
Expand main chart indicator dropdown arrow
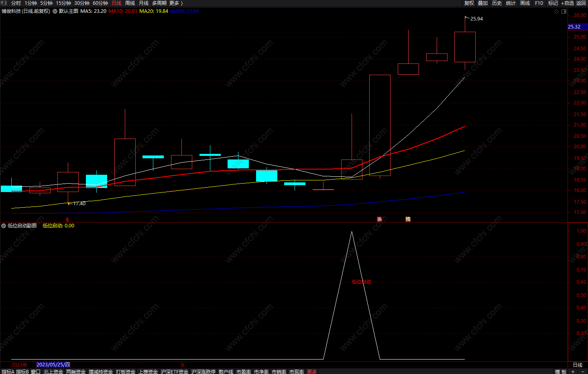tap(55, 11)
